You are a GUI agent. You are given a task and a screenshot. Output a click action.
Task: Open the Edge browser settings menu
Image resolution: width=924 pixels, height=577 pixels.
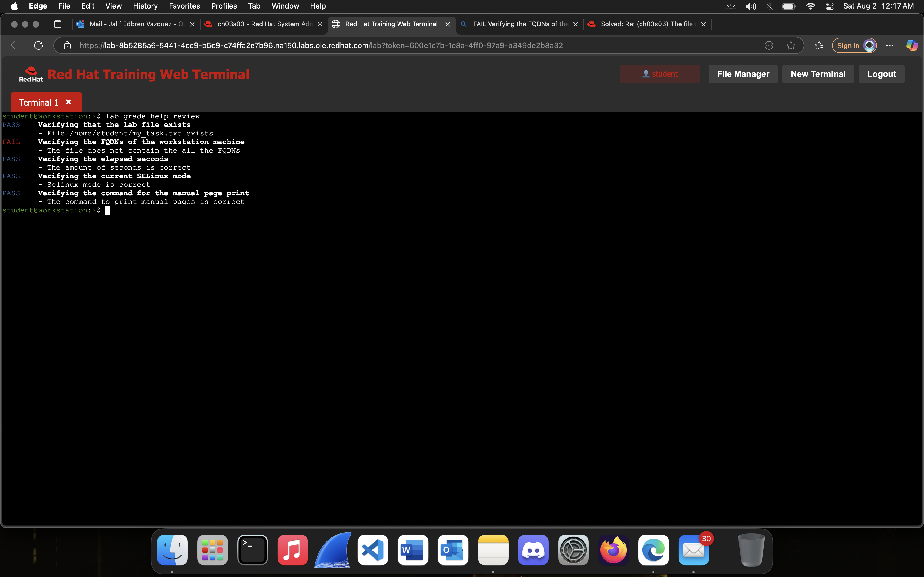(x=890, y=45)
